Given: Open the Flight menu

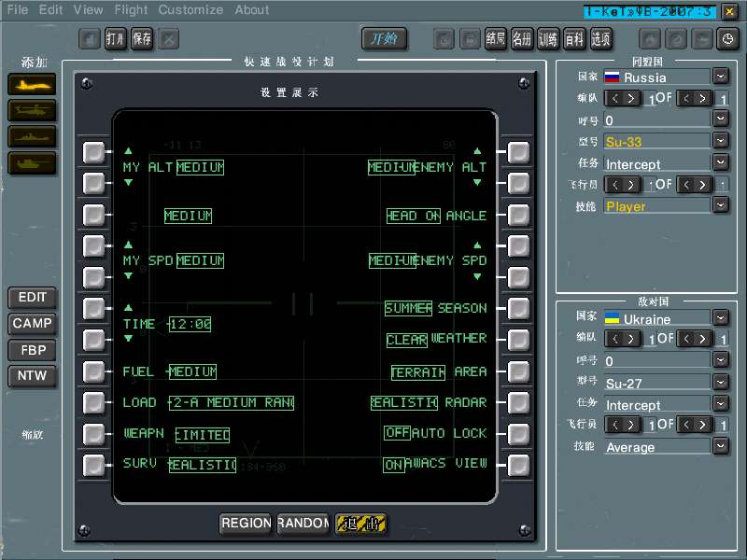Looking at the screenshot, I should 131,10.
